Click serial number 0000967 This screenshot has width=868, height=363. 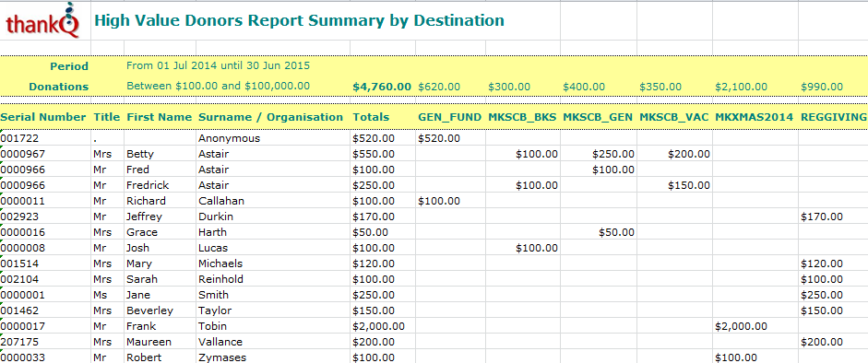[x=23, y=154]
